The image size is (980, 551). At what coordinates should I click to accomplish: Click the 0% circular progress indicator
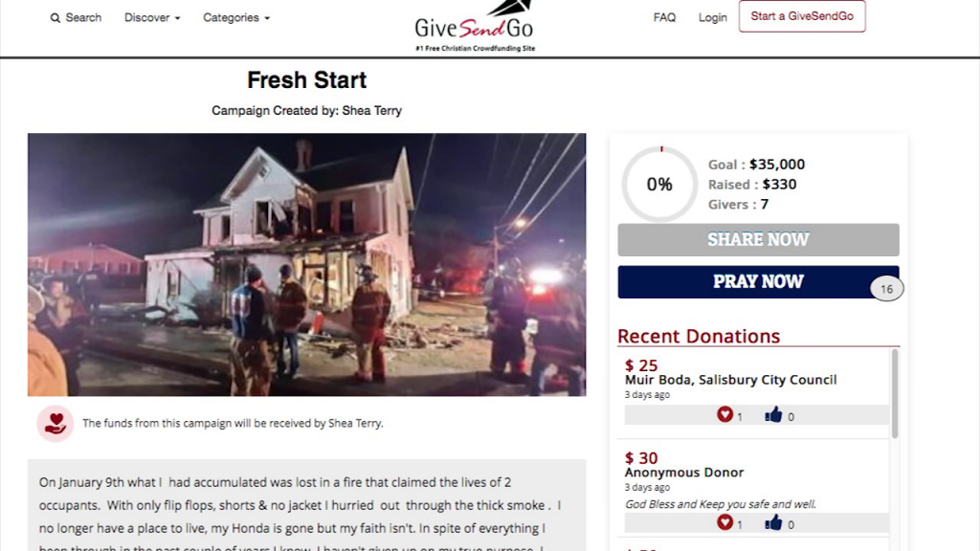[659, 185]
